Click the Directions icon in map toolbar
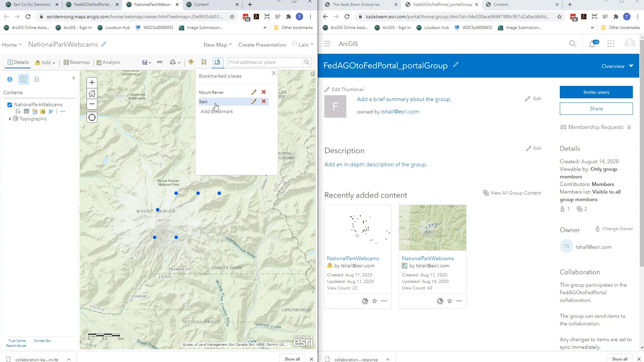Screen dimensions: 644x362 [x=191, y=62]
